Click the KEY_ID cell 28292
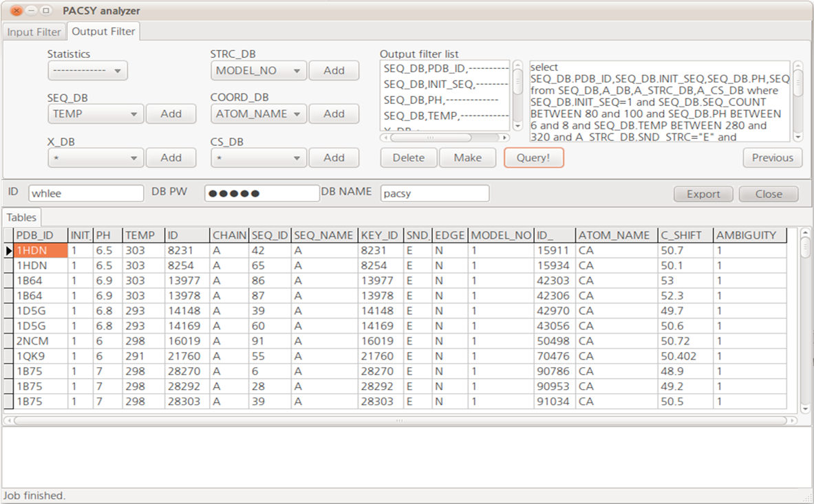 [381, 386]
